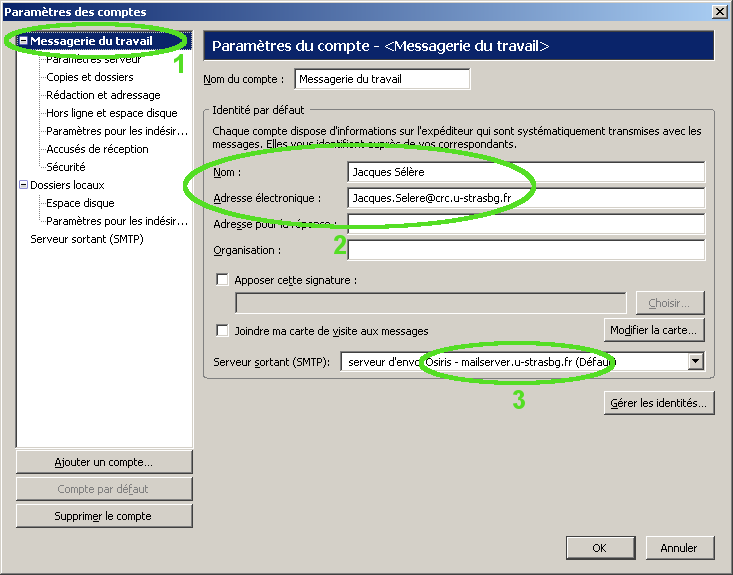Select Dossiers locaux in tree
This screenshot has height=575, width=733.
[x=67, y=185]
